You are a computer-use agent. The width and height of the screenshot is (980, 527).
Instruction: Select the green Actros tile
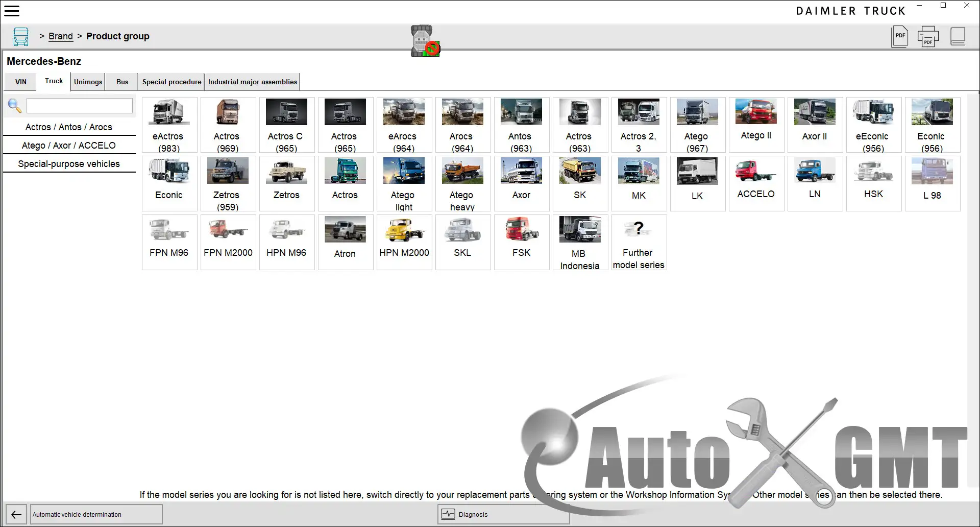coord(346,184)
